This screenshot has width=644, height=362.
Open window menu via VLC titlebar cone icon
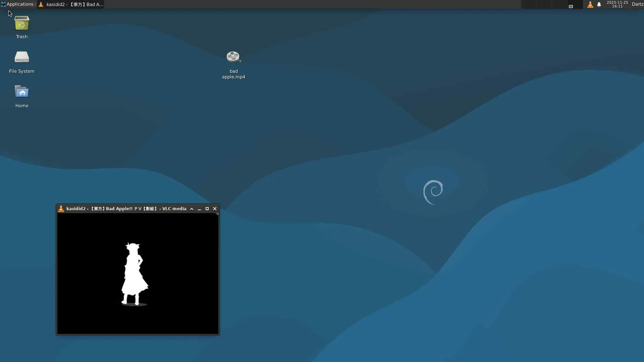(61, 208)
